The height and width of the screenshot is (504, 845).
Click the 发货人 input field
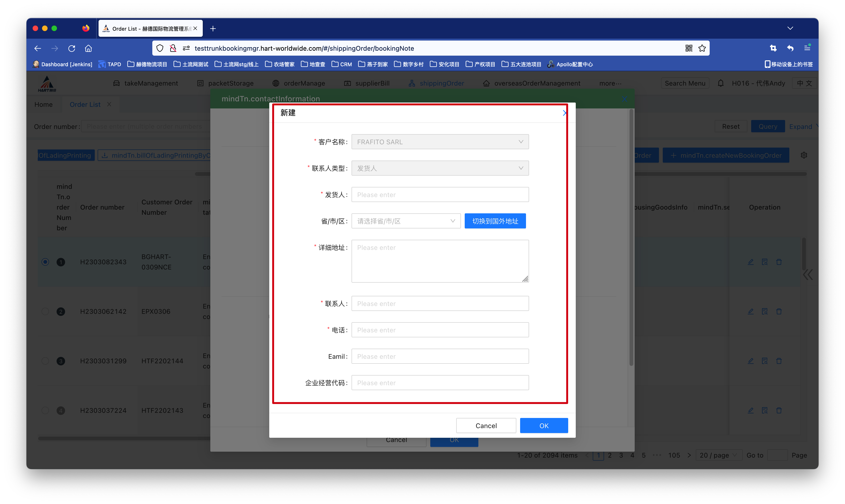(x=440, y=195)
